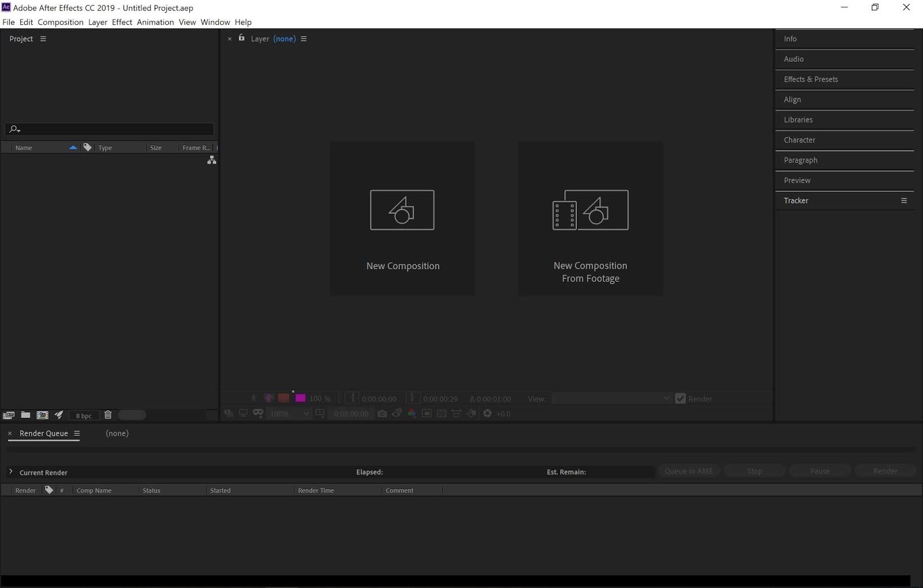
Task: Click the exposure value +0.0
Action: coord(504,414)
